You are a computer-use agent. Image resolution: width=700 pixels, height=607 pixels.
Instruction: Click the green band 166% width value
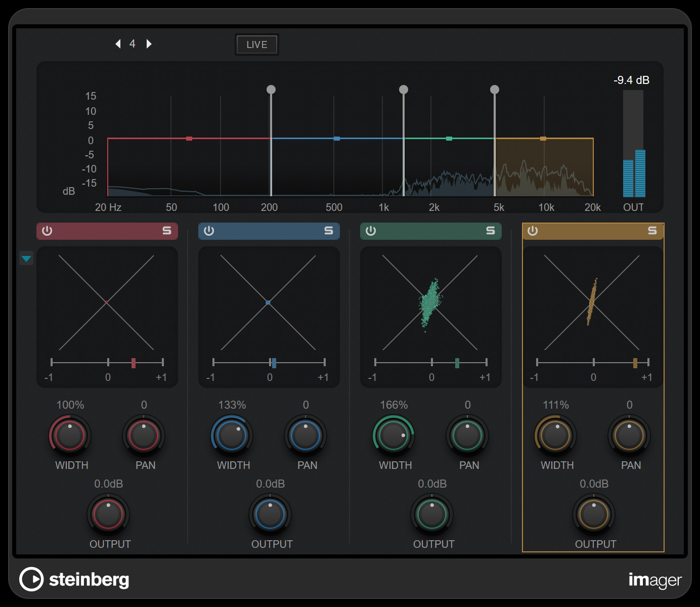[x=394, y=405]
